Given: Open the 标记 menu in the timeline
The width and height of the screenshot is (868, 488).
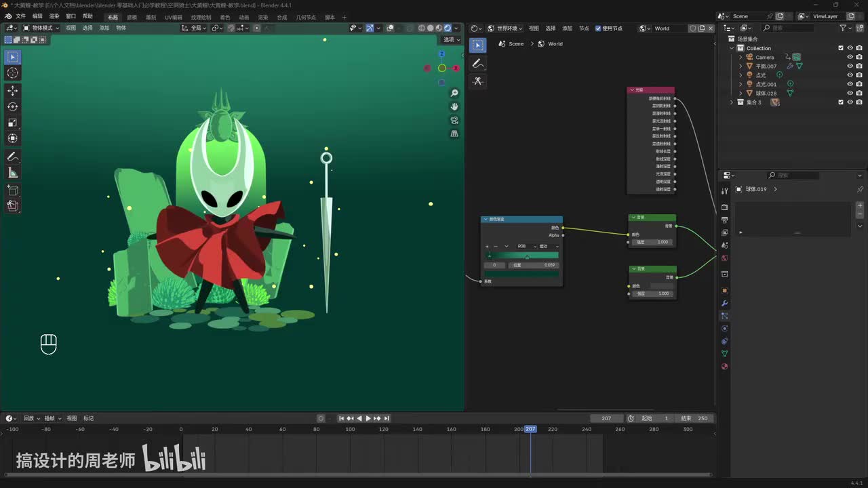Looking at the screenshot, I should click(x=88, y=418).
